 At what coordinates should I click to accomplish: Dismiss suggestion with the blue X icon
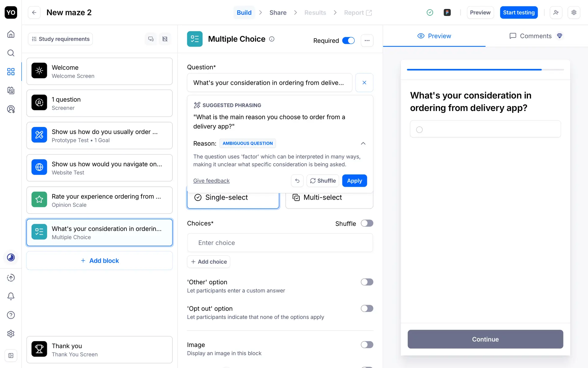point(364,83)
